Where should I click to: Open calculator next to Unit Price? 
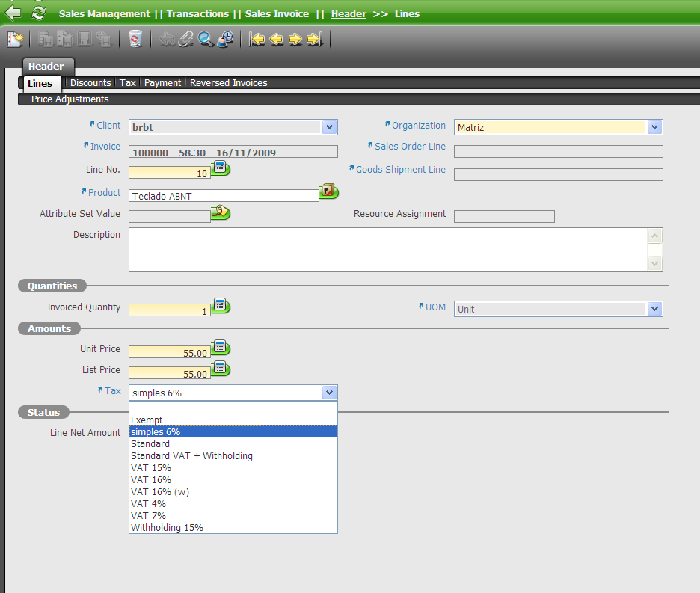click(x=221, y=348)
